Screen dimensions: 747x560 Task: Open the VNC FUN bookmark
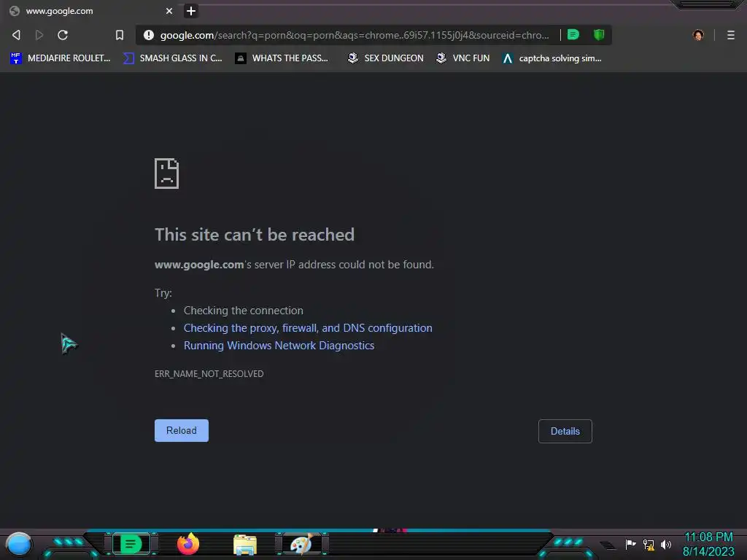pyautogui.click(x=462, y=58)
